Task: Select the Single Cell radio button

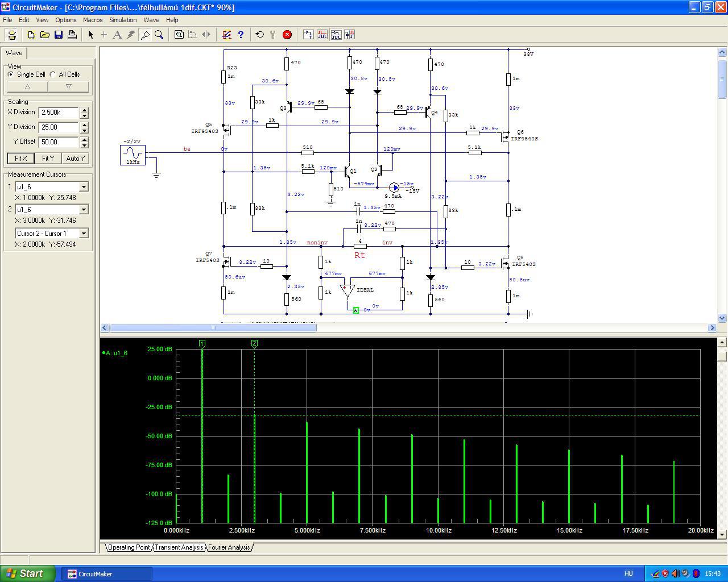Action: [x=11, y=74]
